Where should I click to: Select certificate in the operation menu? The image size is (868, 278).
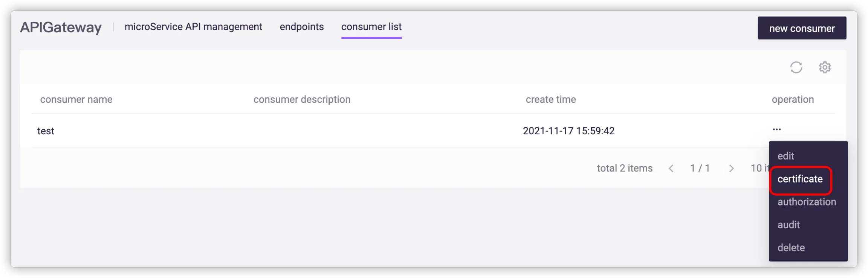coord(800,179)
